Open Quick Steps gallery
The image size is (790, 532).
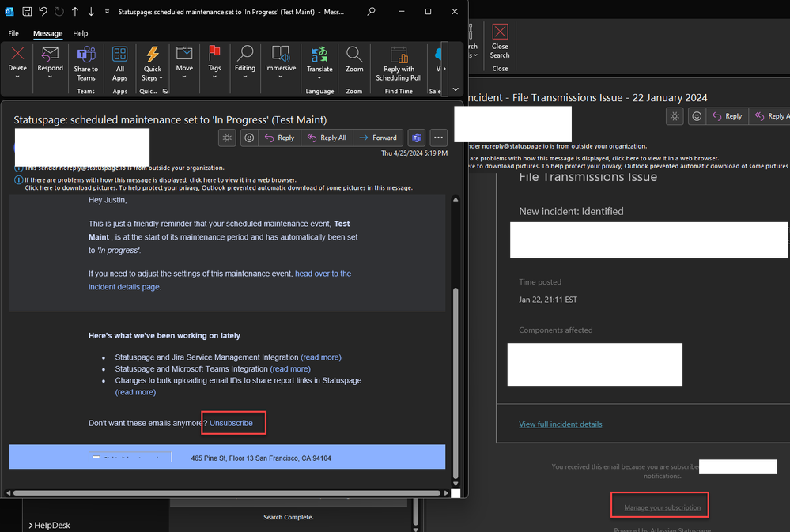point(152,64)
